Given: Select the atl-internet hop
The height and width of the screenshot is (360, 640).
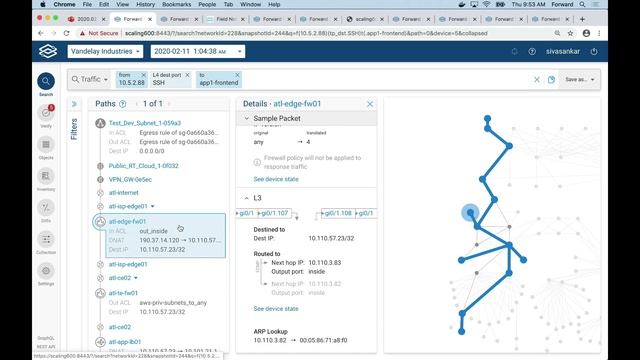Looking at the screenshot, I should (123, 193).
